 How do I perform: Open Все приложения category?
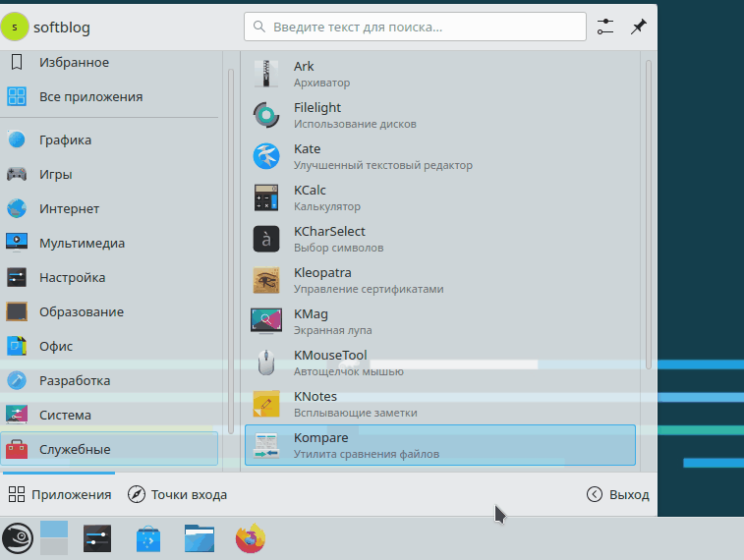click(109, 96)
